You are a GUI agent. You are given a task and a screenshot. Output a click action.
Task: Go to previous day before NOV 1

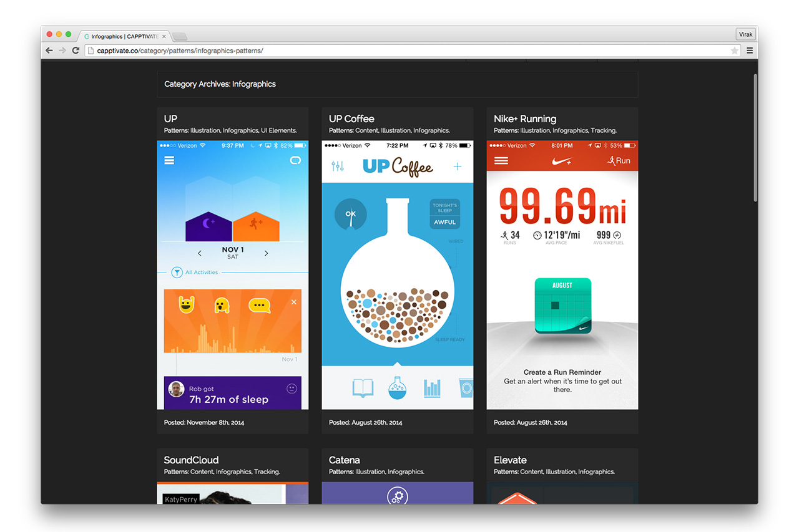(x=200, y=253)
